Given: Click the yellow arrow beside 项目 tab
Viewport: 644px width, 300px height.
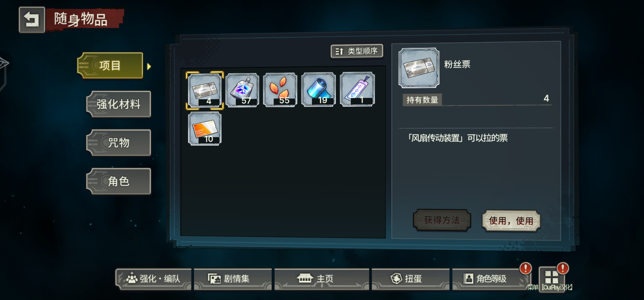Looking at the screenshot, I should [149, 66].
